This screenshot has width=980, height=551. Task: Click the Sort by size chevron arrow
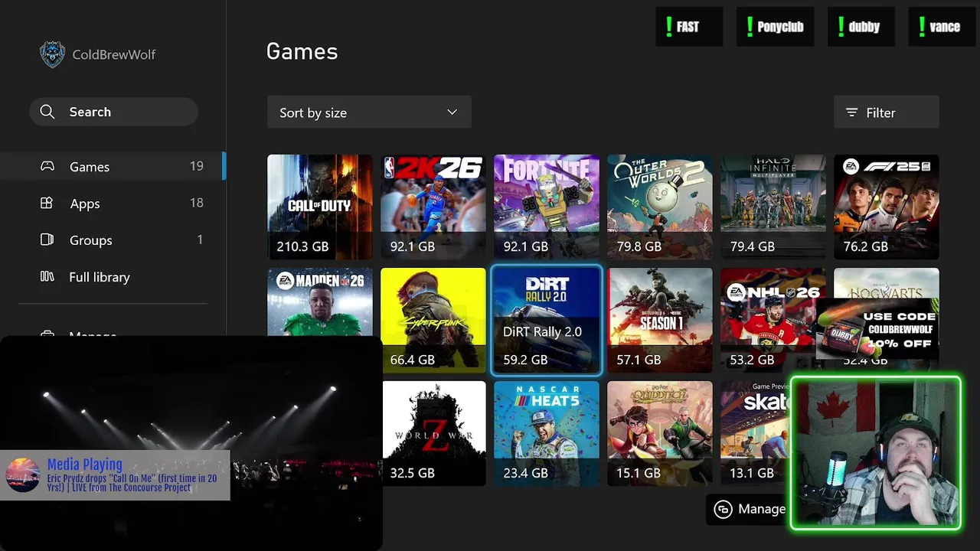(x=452, y=112)
